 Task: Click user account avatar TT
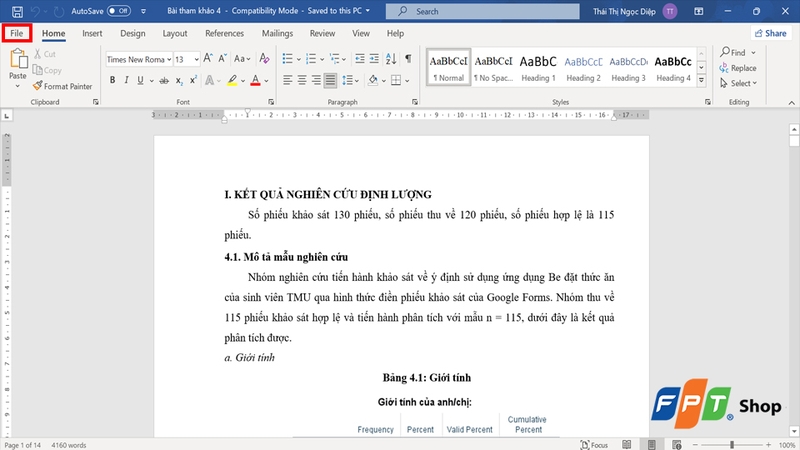[x=669, y=11]
